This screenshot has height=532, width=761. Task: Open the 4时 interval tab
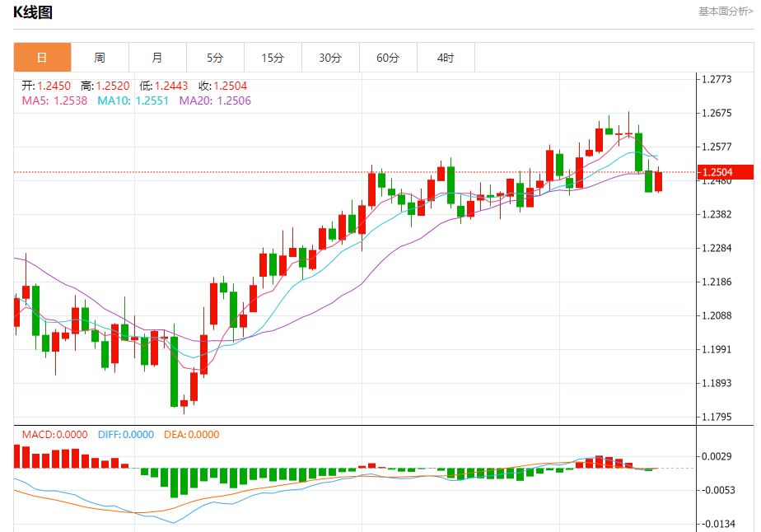(446, 58)
